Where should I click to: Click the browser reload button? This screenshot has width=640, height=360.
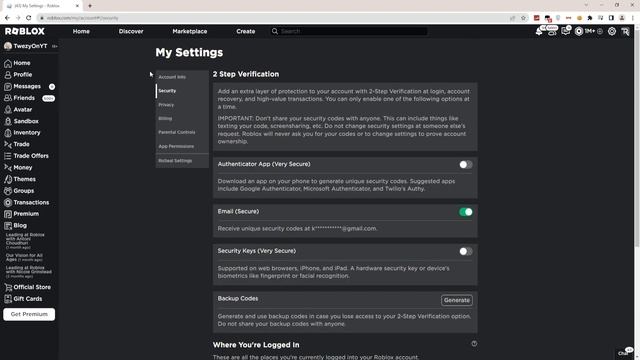28,18
